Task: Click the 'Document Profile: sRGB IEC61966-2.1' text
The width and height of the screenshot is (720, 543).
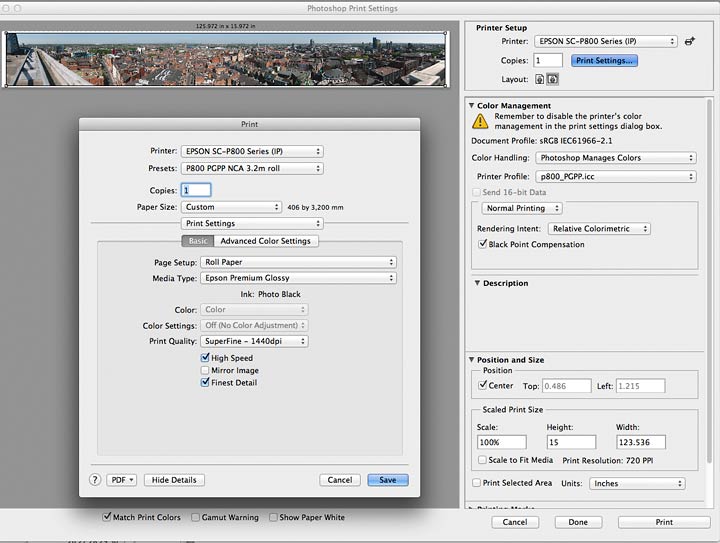Action: pyautogui.click(x=542, y=141)
